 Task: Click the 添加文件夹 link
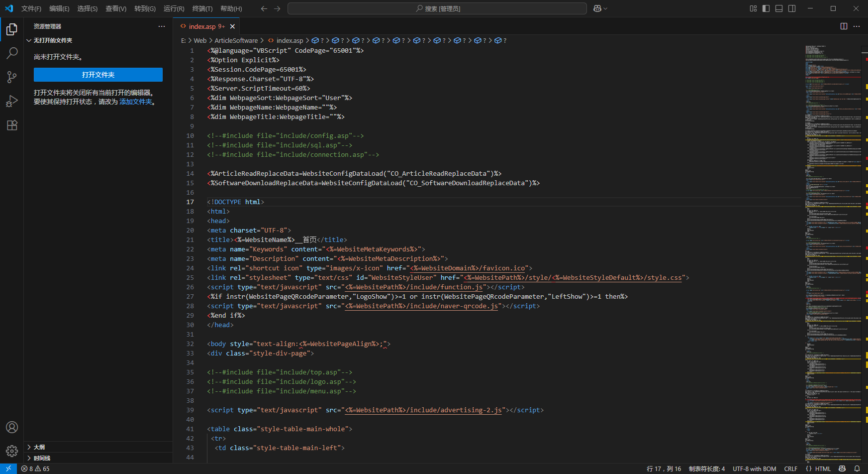point(136,102)
